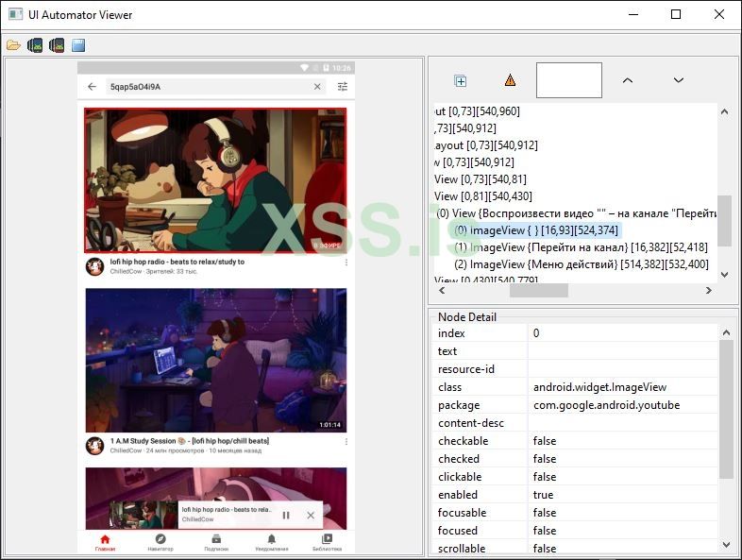This screenshot has width=742, height=560.
Task: Go to next search result down chevron
Action: click(679, 80)
